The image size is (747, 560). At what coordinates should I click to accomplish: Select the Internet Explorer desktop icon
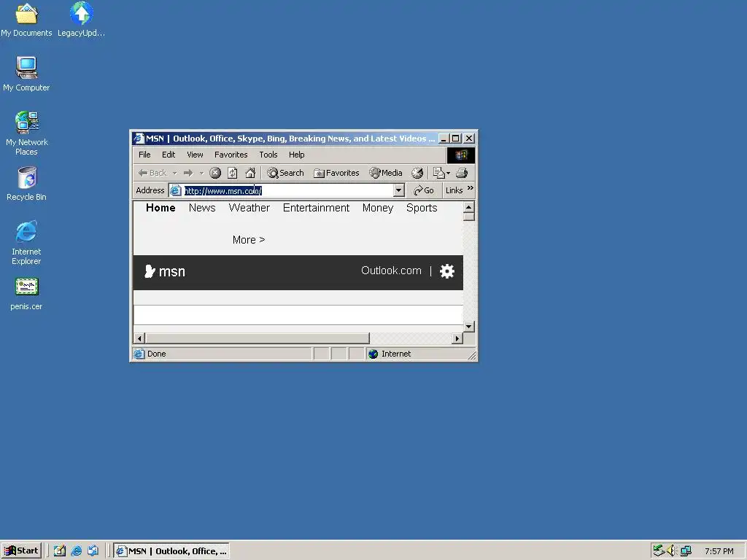point(26,243)
